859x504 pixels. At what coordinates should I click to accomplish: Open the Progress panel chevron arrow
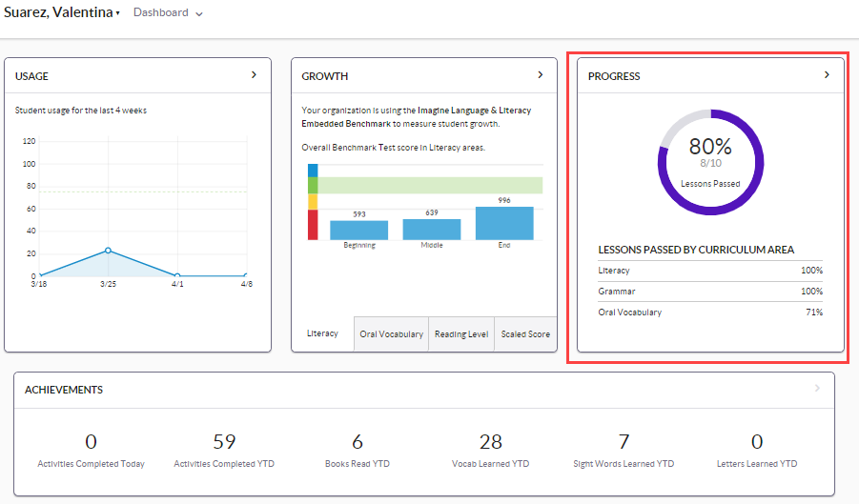point(827,75)
